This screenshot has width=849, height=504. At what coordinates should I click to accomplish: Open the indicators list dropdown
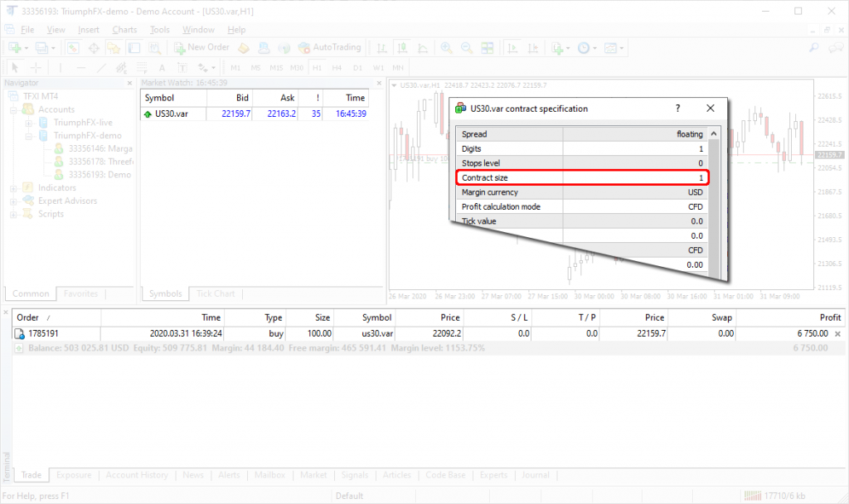point(560,48)
